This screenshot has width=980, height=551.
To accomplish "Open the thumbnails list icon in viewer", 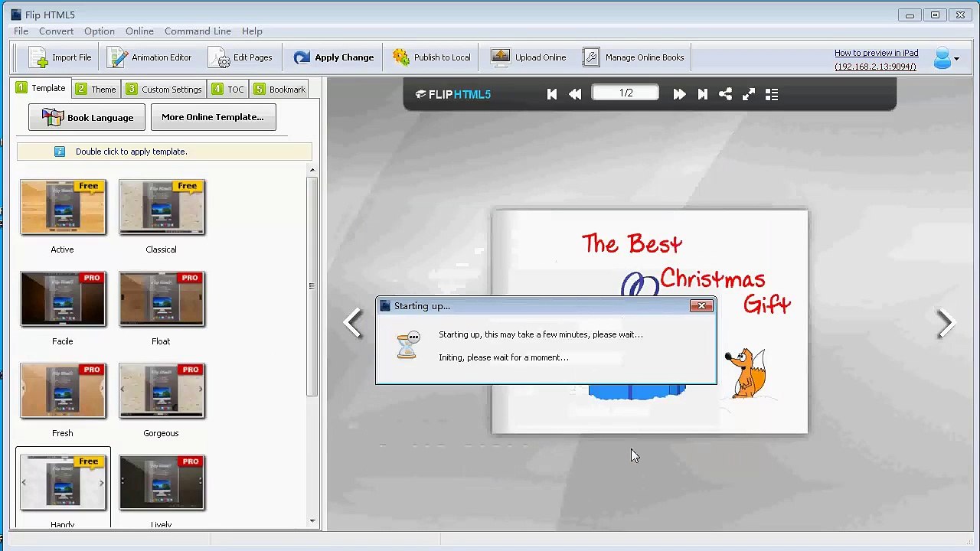I will click(x=772, y=94).
